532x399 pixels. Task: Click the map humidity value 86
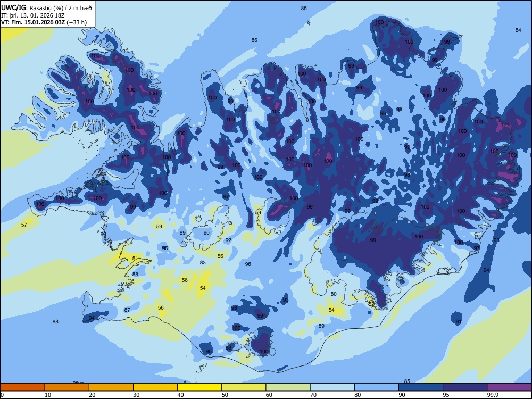pos(254,40)
